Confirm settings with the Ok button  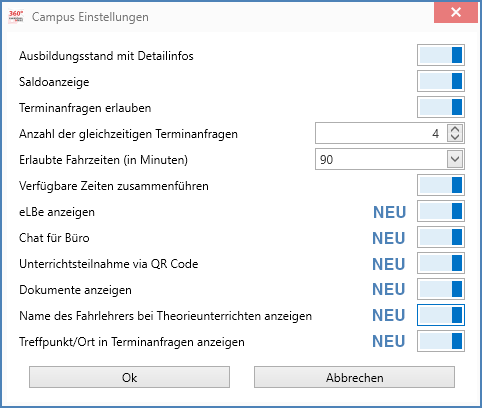129,377
